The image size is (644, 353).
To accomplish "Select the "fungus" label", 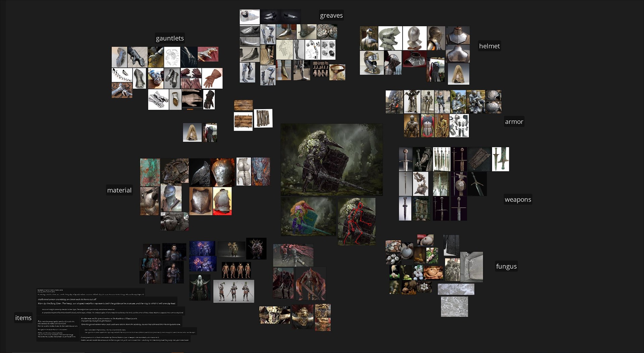I will pos(506,266).
